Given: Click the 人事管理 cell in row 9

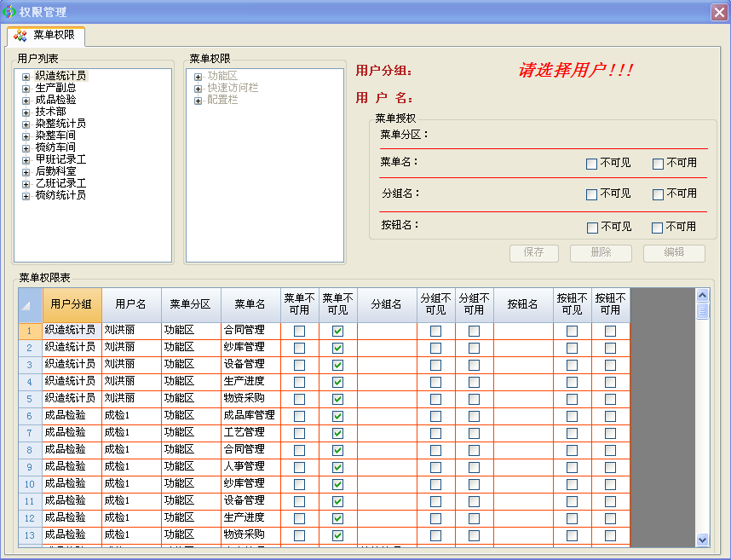Looking at the screenshot, I should pyautogui.click(x=250, y=467).
